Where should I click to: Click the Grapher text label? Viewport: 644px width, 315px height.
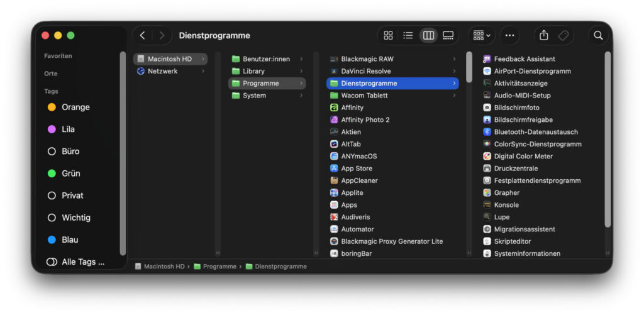(x=507, y=192)
